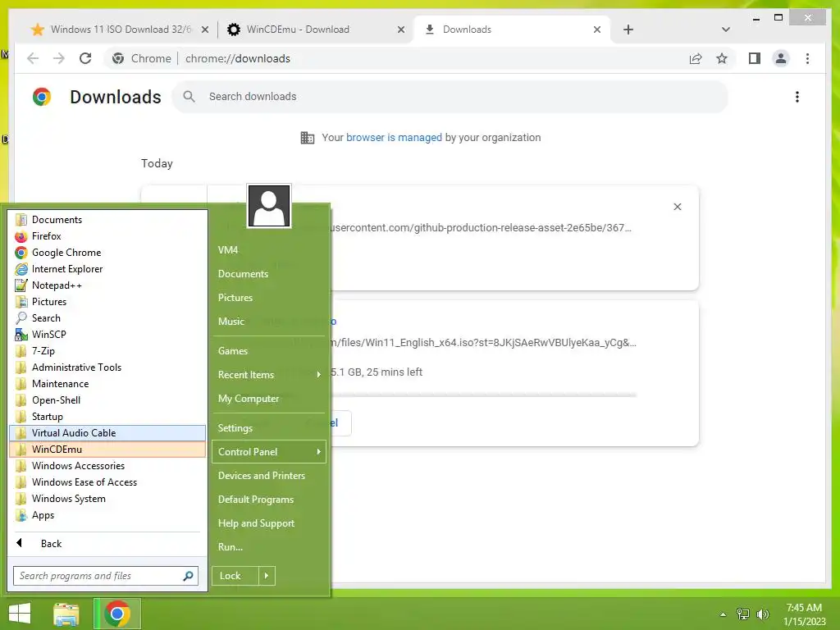Screen dimensions: 840x630
Task: Click the share page icon in the address bar
Action: click(x=696, y=58)
